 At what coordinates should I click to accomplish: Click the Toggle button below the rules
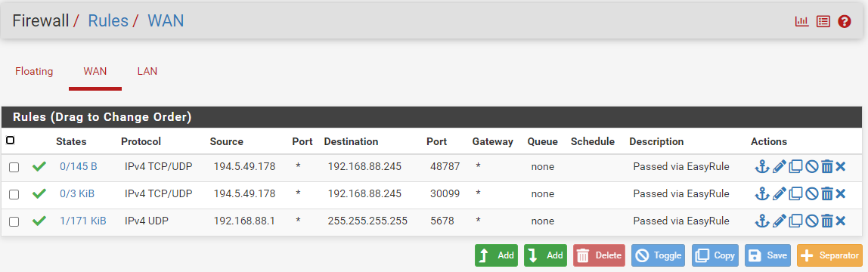(659, 255)
